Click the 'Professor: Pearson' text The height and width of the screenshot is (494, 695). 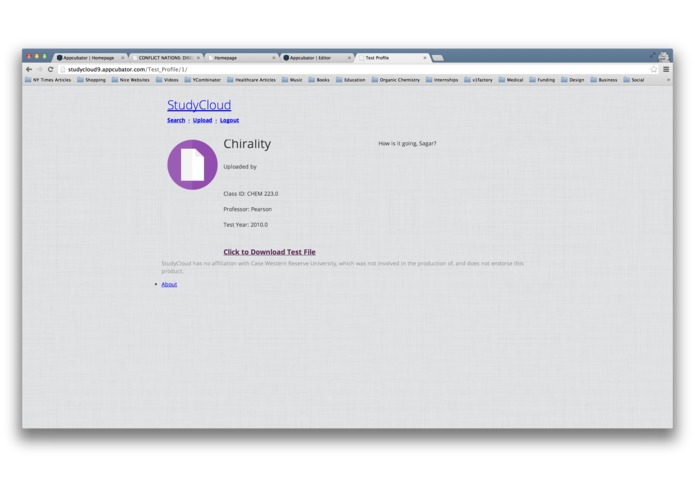coord(247,209)
